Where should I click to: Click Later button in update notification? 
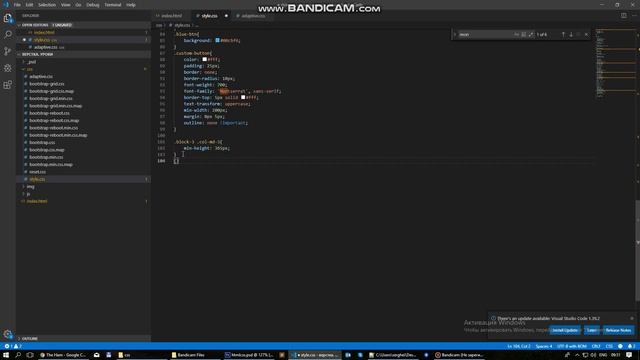pos(591,330)
